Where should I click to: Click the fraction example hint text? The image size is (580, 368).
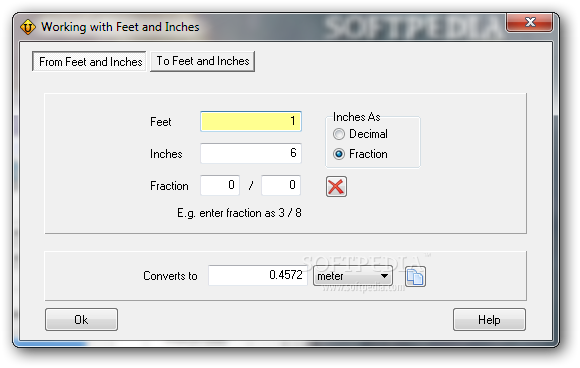(239, 213)
